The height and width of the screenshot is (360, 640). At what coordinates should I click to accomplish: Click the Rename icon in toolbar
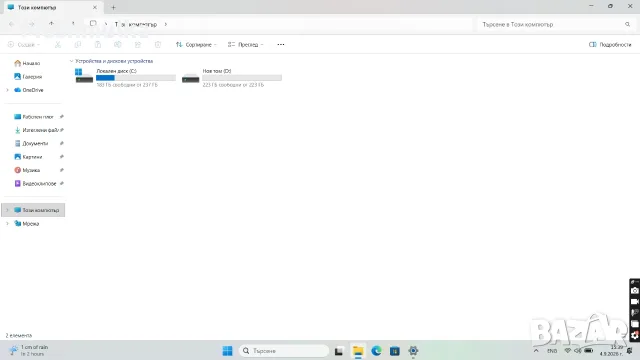coord(118,44)
